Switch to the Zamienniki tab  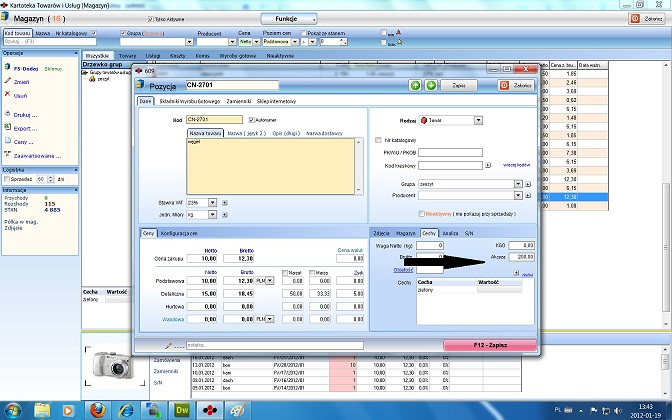tap(239, 102)
